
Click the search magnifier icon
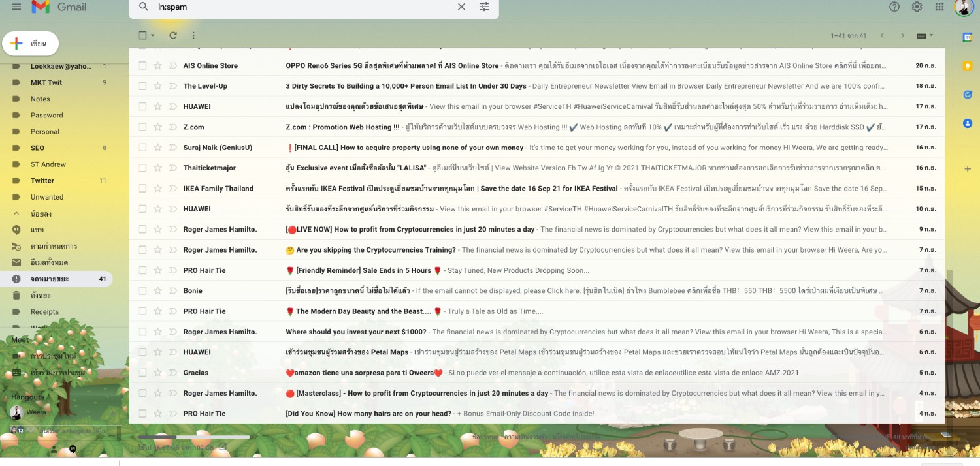tap(144, 7)
